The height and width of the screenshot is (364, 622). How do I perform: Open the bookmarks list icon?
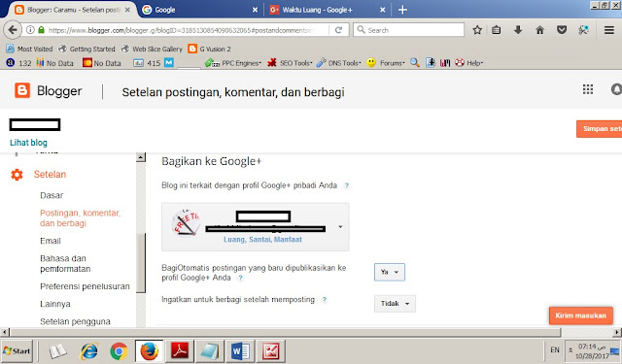click(x=497, y=30)
